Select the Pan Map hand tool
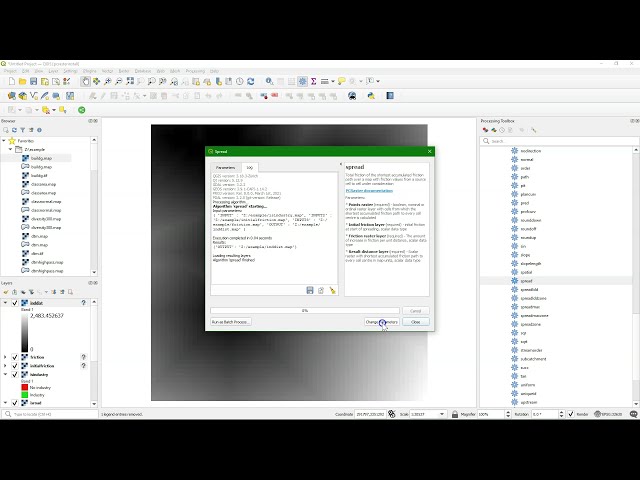640x480 pixels. 85,82
